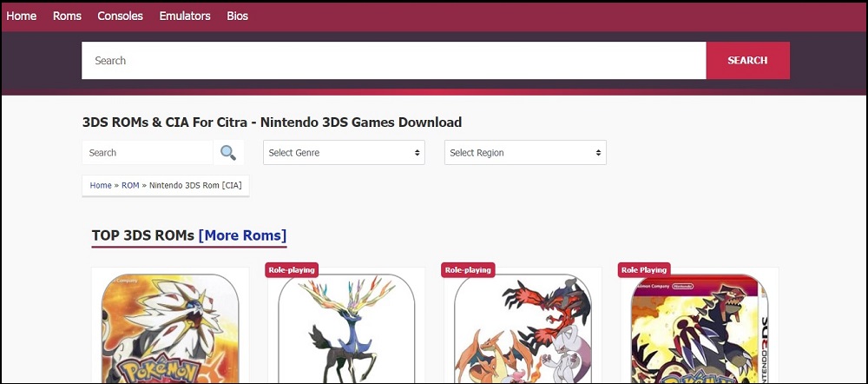Viewport: 868px width, 384px height.
Task: Click the 3DS ROMs & CIA For Citra heading
Action: (x=272, y=122)
